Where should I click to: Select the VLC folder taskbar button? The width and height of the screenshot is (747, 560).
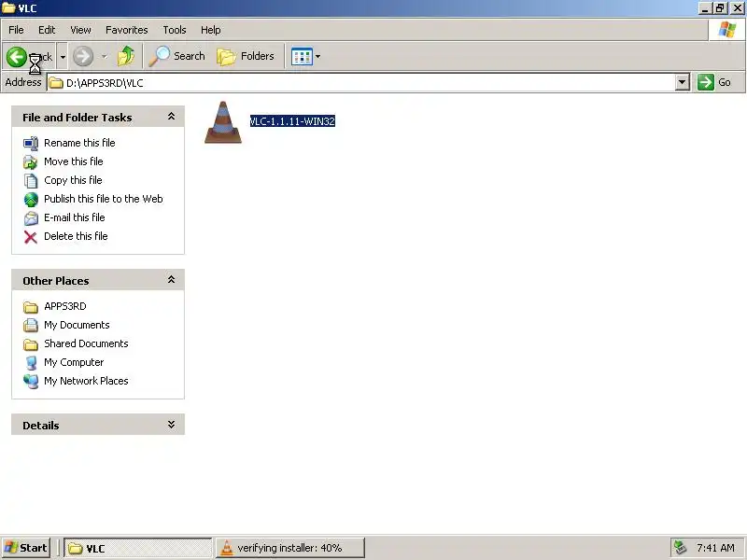point(138,548)
